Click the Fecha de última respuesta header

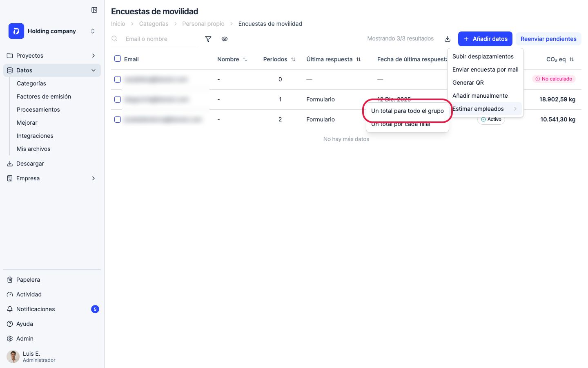point(412,59)
